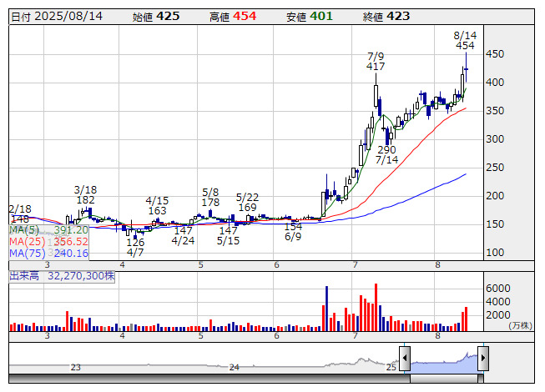Click the 450 price axis label
Screen dimensions: 545x392
click(x=495, y=54)
